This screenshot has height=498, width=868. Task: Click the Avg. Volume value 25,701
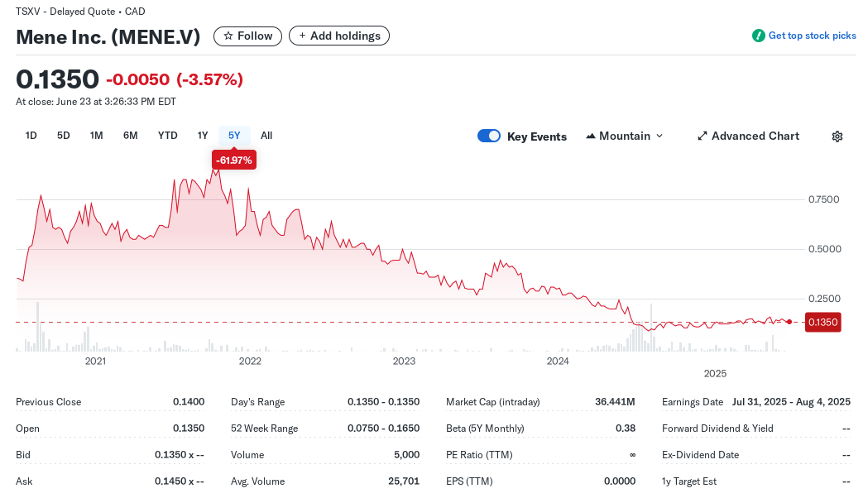tap(404, 481)
